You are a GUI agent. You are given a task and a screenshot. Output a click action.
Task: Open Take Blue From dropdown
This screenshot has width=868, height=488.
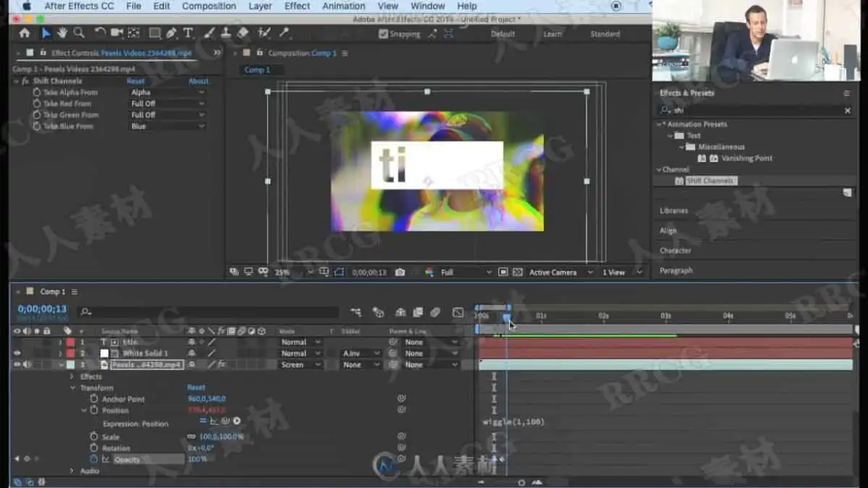(167, 126)
